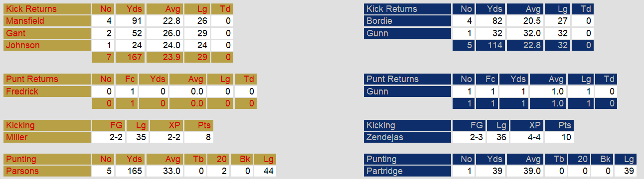
Task: Click Gunn under blue Kick Returns
Action: (377, 33)
